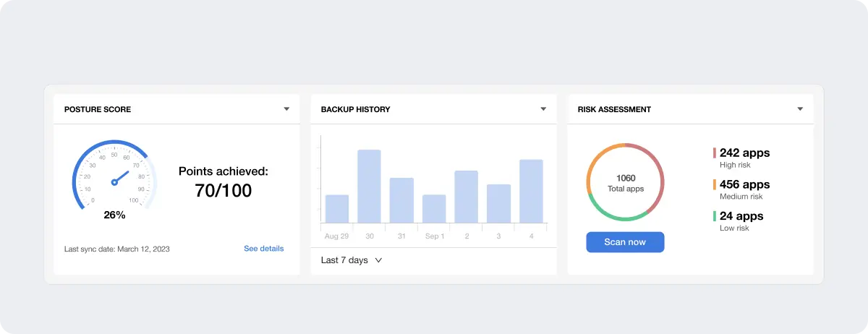This screenshot has height=334, width=868.
Task: Click the RISK ASSESSMENT card title
Action: [615, 109]
